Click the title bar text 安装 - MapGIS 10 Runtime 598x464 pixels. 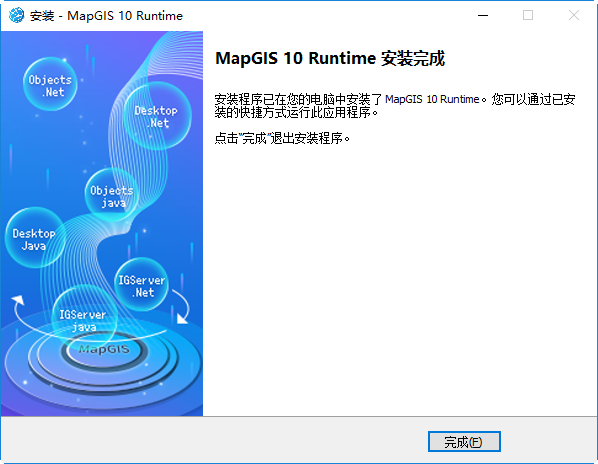106,16
